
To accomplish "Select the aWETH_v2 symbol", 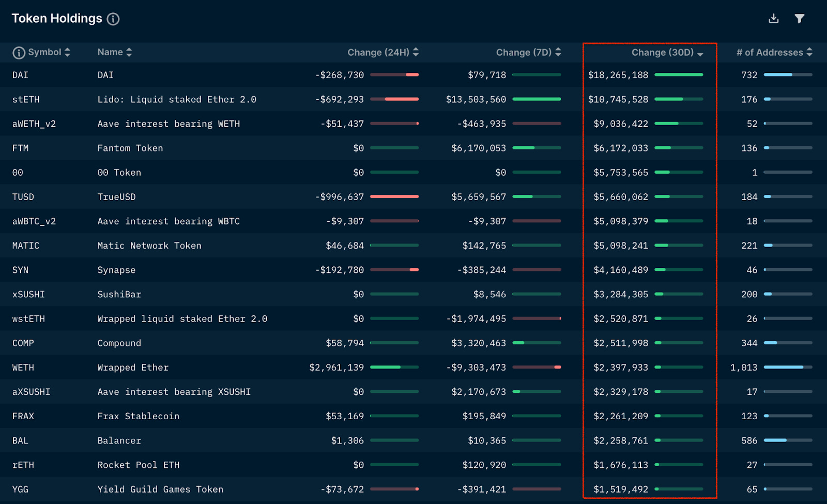I will [34, 124].
